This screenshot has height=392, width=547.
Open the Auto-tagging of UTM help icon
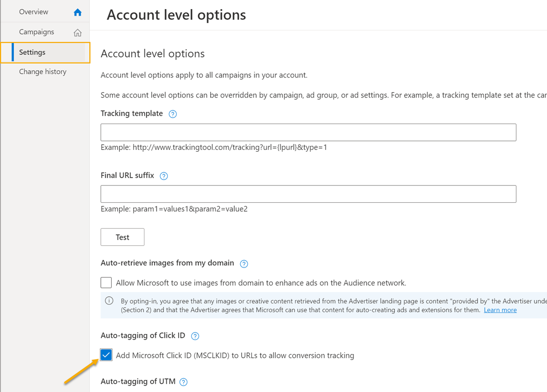tap(184, 382)
